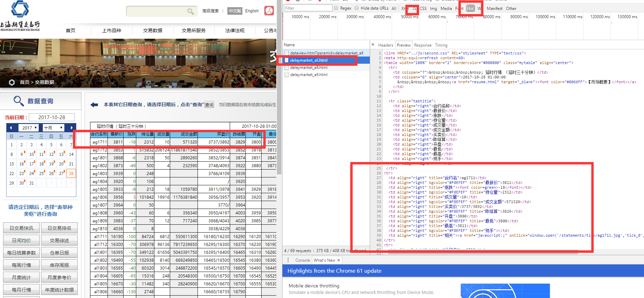Image resolution: width=644 pixels, height=298 pixels.
Task: Click the network Filter input field
Action: [x=308, y=8]
